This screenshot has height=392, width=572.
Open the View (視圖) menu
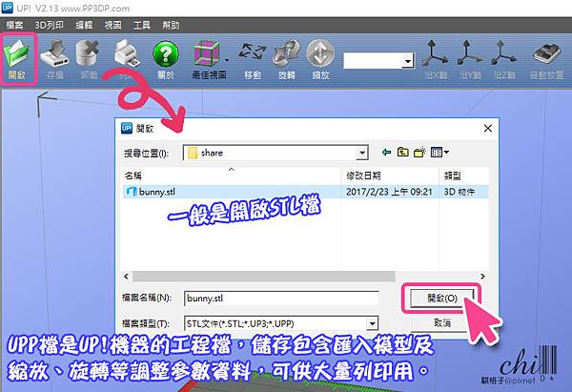[x=112, y=25]
